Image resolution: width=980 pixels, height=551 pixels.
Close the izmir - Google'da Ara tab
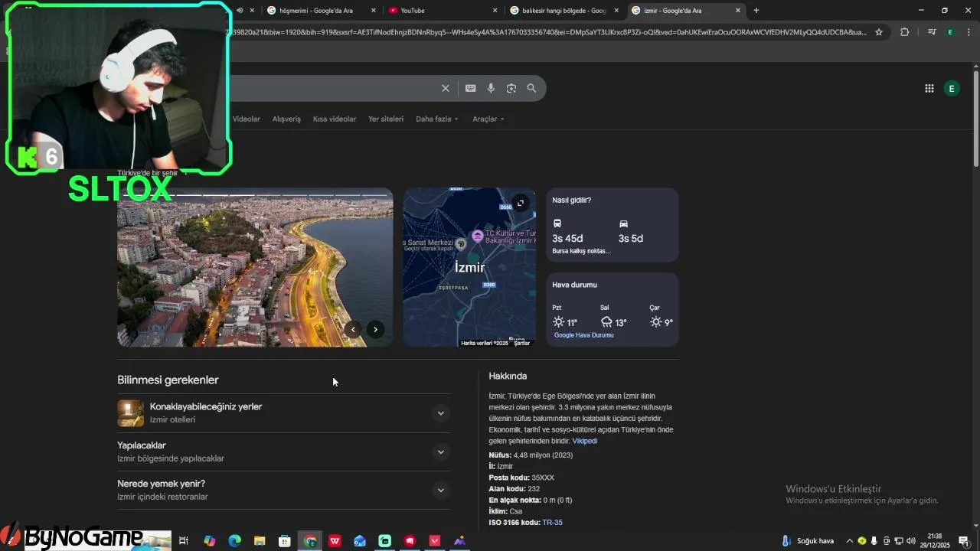coord(738,11)
